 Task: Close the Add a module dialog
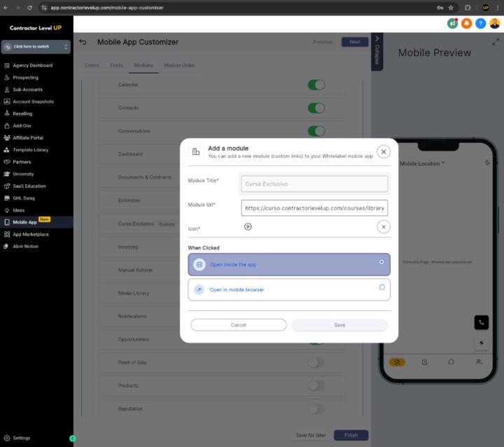[x=384, y=151]
